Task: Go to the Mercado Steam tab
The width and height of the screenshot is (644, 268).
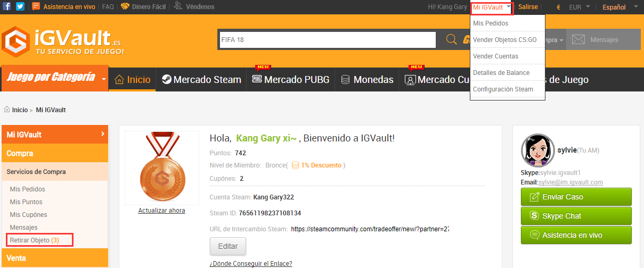Action: (x=201, y=80)
